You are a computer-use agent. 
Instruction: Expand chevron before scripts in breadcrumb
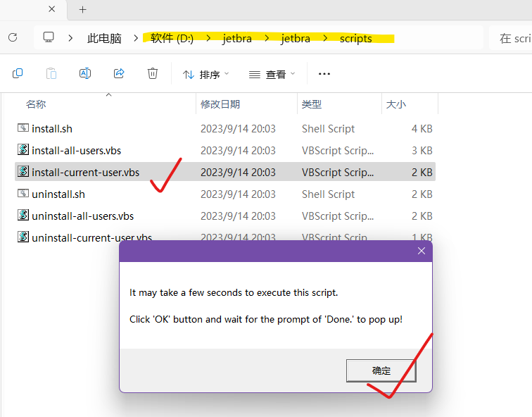325,38
